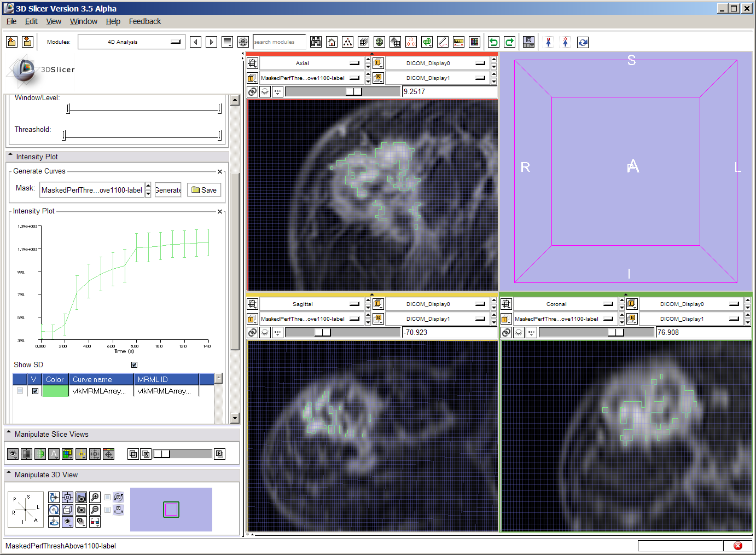
Task: Click the Save button for curves
Action: (x=204, y=190)
